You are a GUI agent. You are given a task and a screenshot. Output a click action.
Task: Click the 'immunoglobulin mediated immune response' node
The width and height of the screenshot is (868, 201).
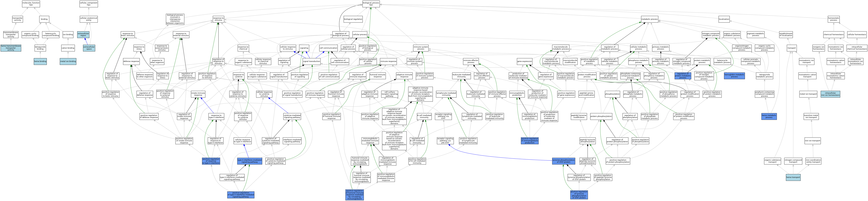click(x=370, y=141)
